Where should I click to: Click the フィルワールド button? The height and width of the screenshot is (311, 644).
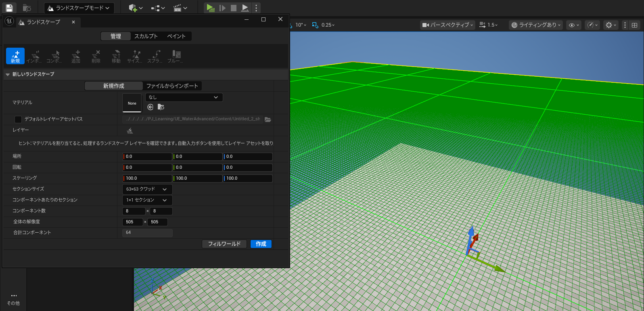pyautogui.click(x=224, y=244)
